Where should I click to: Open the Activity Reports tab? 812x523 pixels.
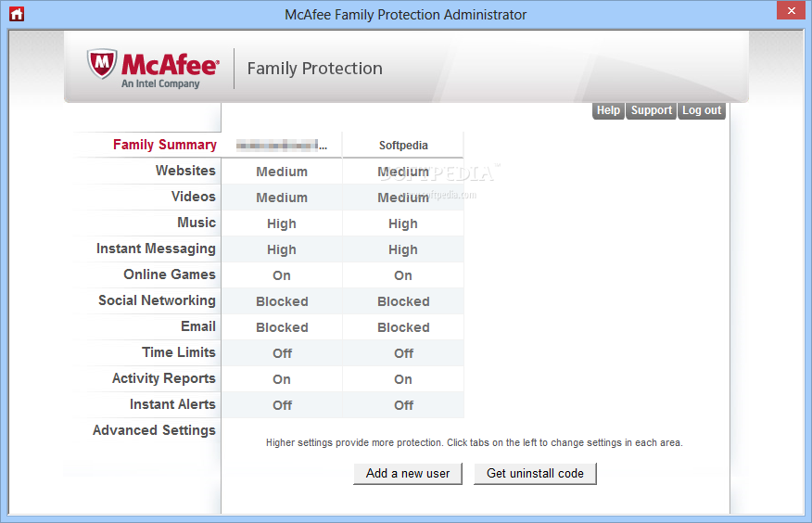pos(164,378)
